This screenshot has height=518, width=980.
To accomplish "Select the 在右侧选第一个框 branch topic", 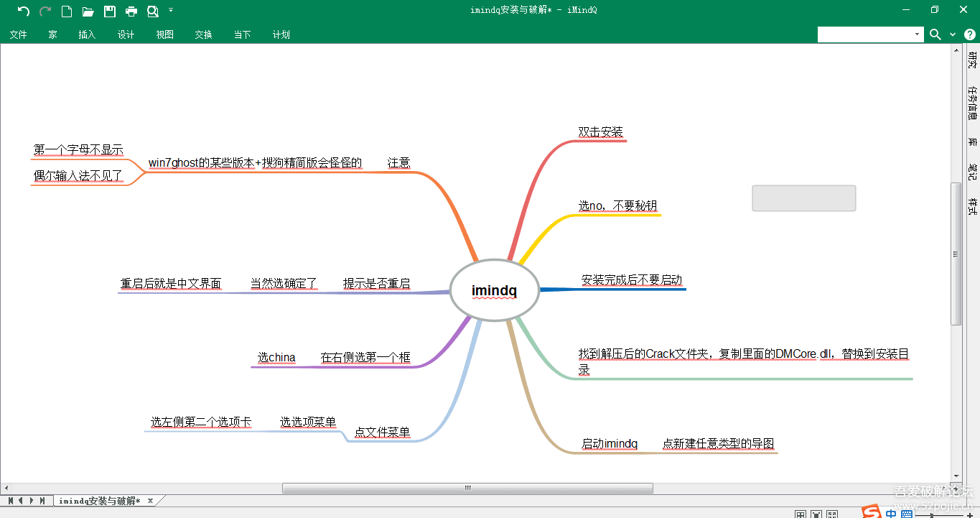I will tap(365, 357).
